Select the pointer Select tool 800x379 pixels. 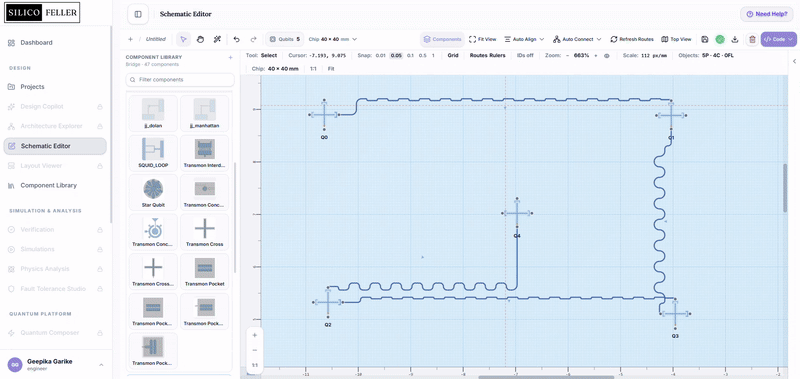[184, 39]
